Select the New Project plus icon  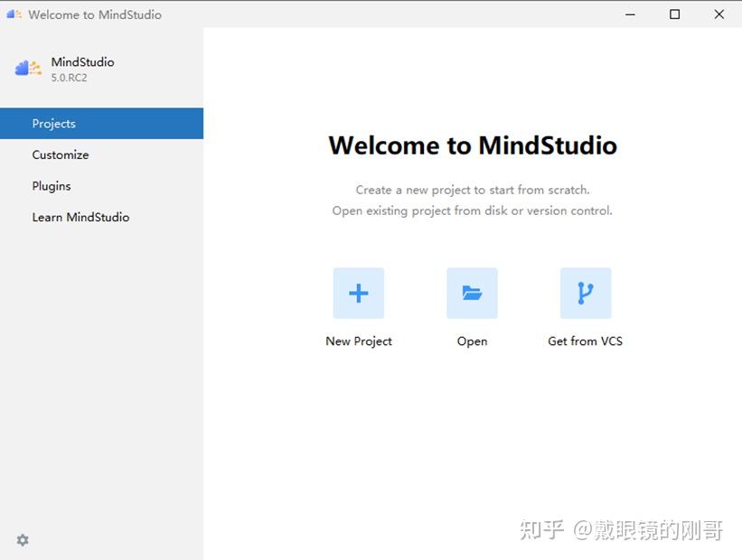(x=358, y=292)
